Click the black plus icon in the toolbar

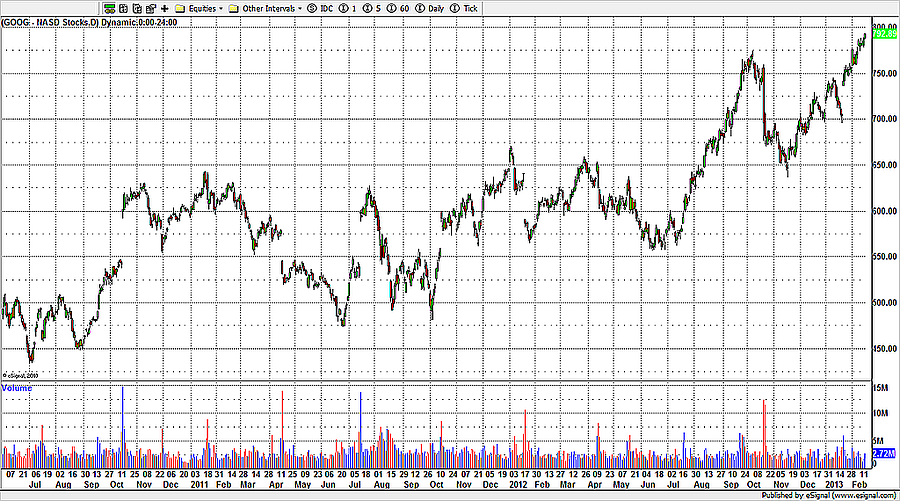[164, 8]
